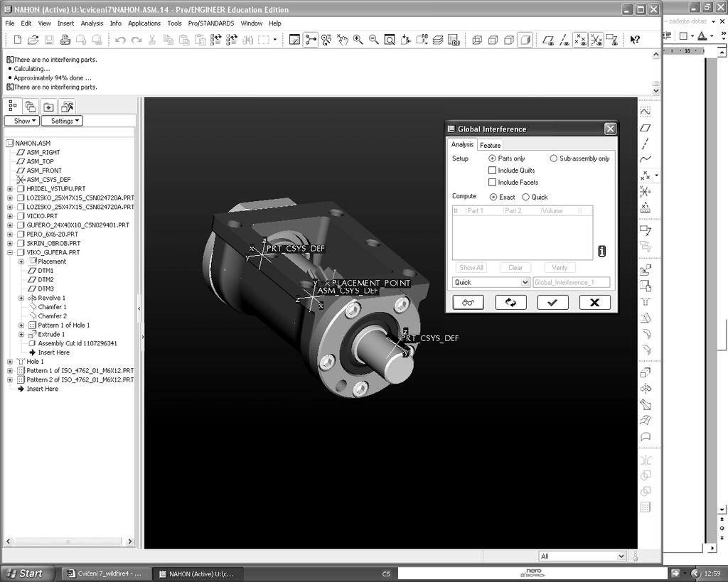Viewport: 728px width, 582px height.
Task: Switch to Feature tab in Global Interference
Action: (x=490, y=145)
